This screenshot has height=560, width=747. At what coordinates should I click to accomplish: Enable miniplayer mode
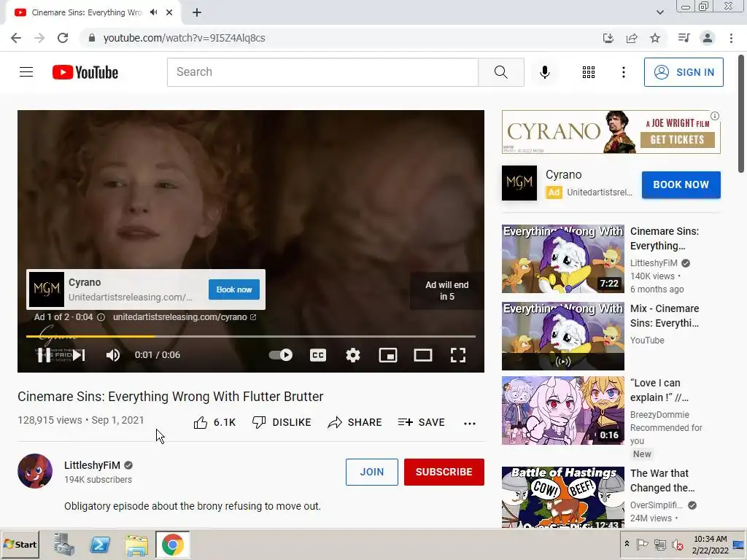[388, 355]
